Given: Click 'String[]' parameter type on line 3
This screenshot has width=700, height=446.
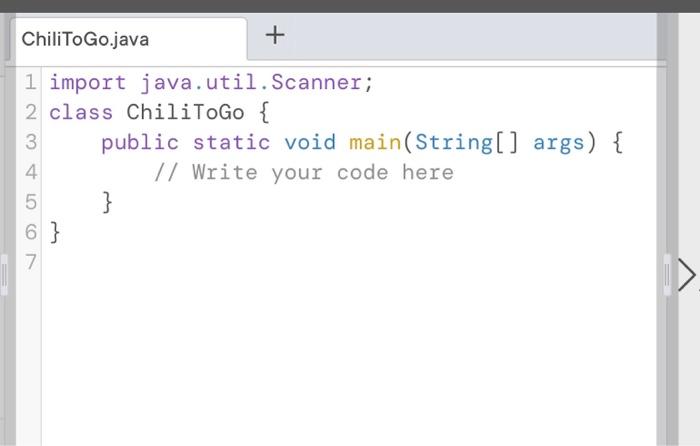Looking at the screenshot, I should (x=467, y=143).
